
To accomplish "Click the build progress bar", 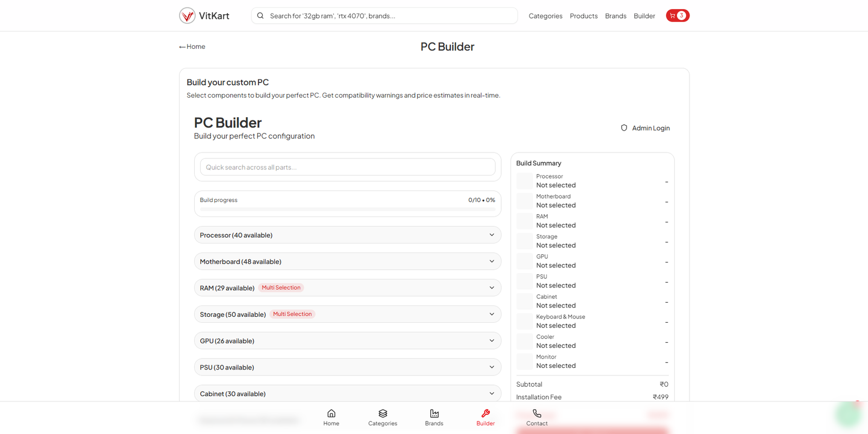I will 348,209.
